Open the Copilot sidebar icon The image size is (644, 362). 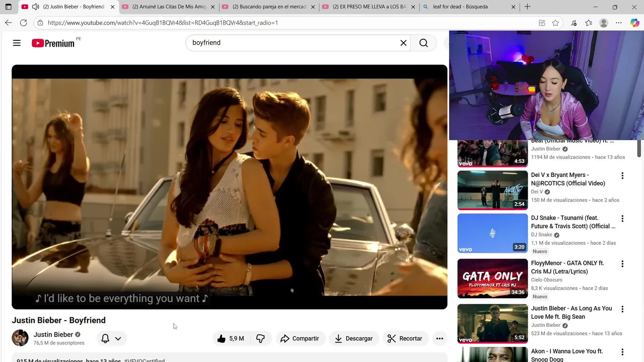(x=634, y=23)
